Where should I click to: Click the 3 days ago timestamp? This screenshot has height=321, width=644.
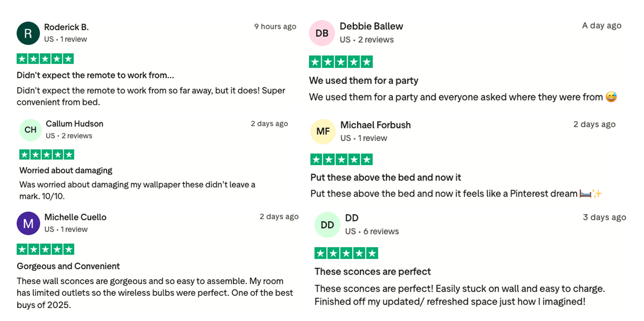[x=605, y=217]
